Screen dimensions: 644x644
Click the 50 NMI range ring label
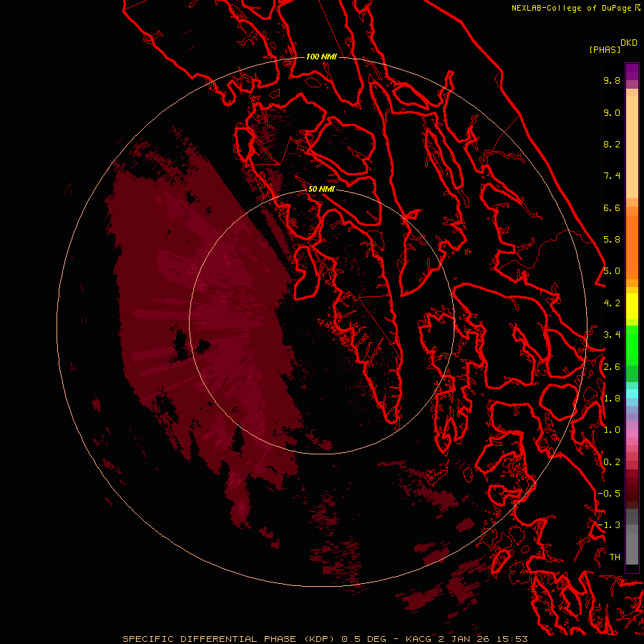[x=321, y=189]
